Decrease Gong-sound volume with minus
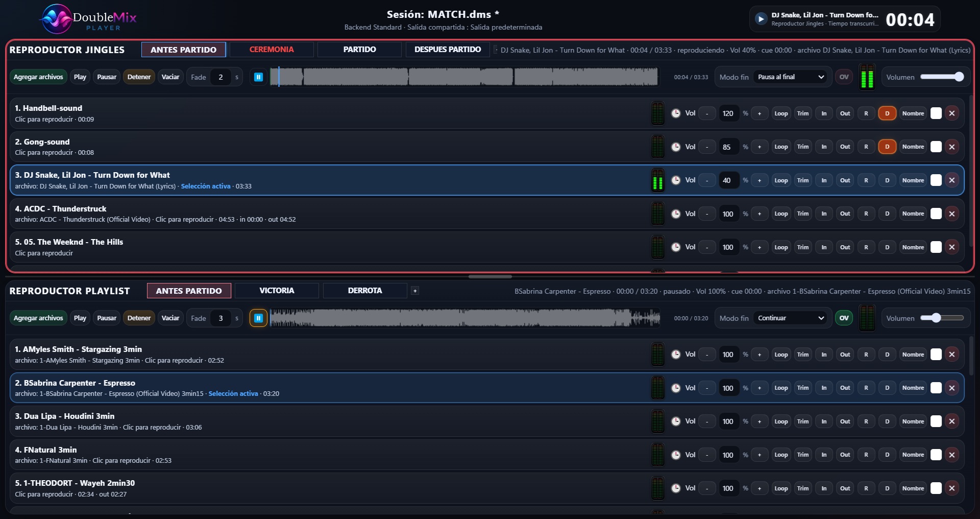 coord(707,147)
